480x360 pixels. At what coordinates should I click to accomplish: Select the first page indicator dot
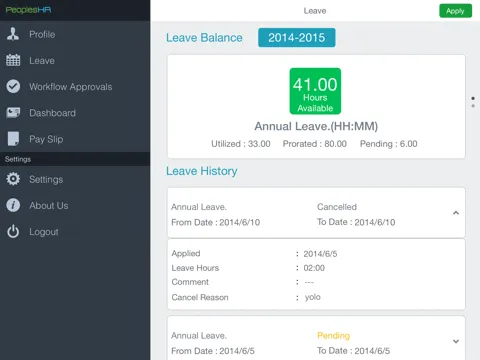pos(473,98)
